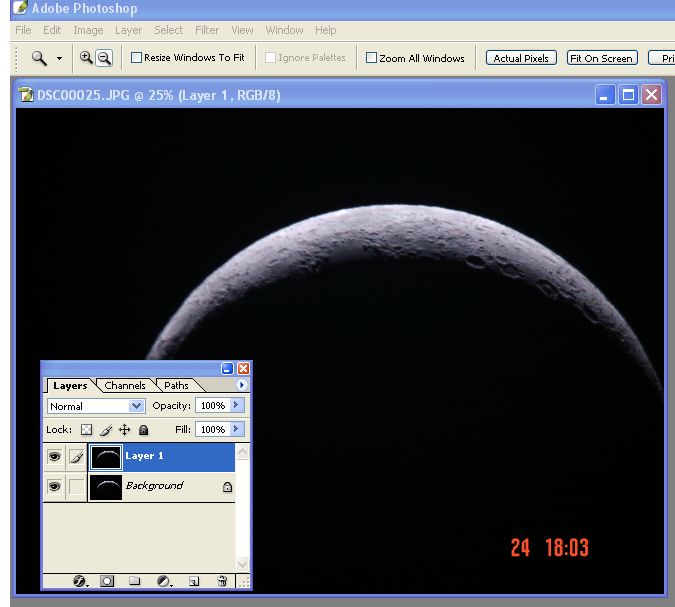The image size is (675, 607).
Task: Toggle Lock position move icon
Action: click(124, 430)
